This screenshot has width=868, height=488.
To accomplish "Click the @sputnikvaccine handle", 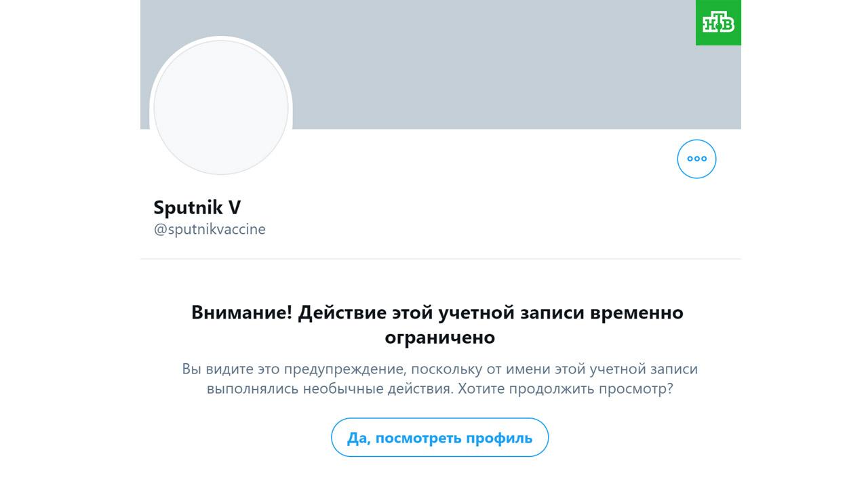I will 210,229.
